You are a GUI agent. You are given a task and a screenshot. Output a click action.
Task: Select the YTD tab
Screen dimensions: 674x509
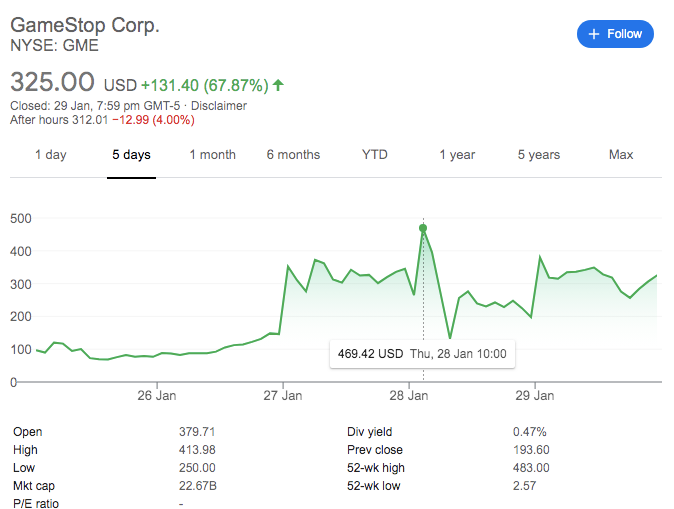pyautogui.click(x=375, y=155)
